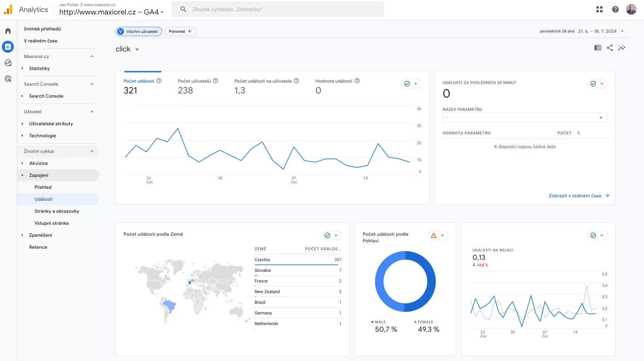Click the New Zealand table row

(298, 292)
